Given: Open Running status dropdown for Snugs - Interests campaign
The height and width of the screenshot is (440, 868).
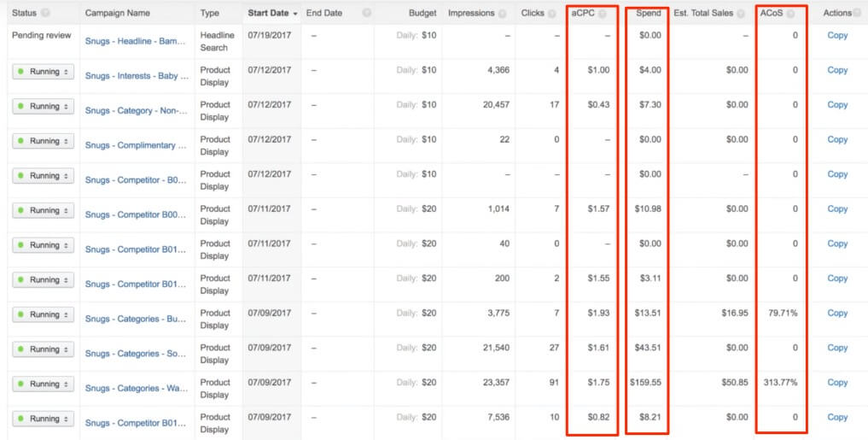Looking at the screenshot, I should 43,72.
